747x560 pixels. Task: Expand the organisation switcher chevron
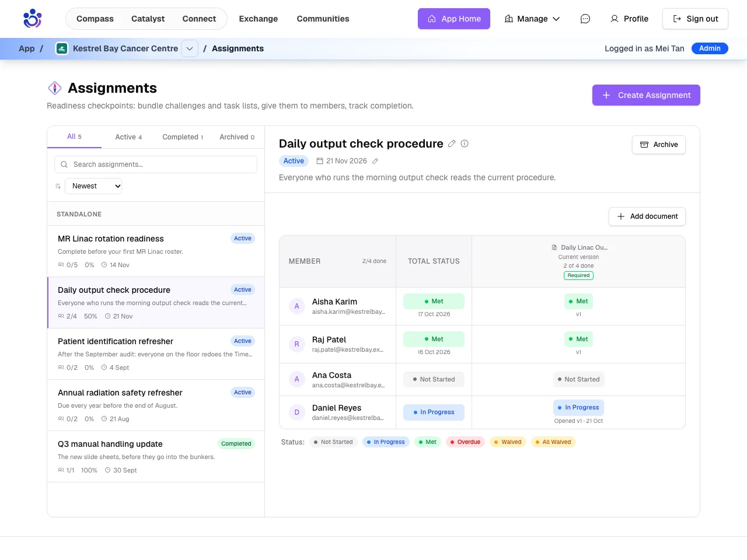(x=190, y=48)
